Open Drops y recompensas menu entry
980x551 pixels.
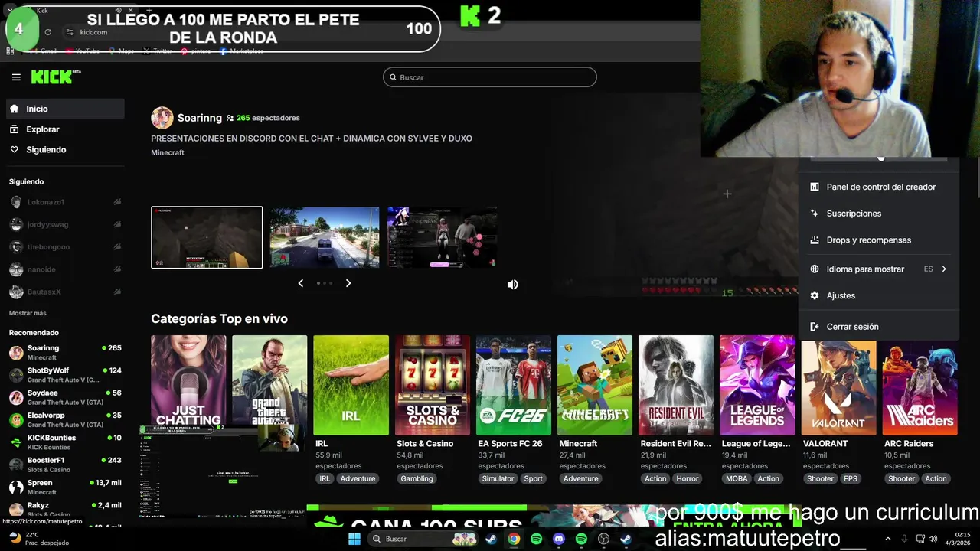tap(879, 240)
